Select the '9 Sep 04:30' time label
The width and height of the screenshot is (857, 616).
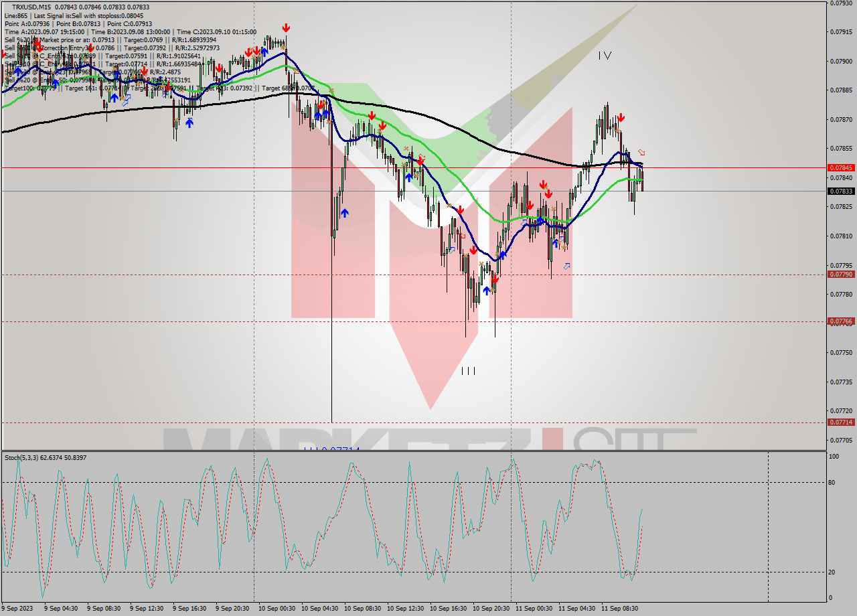coord(61,609)
